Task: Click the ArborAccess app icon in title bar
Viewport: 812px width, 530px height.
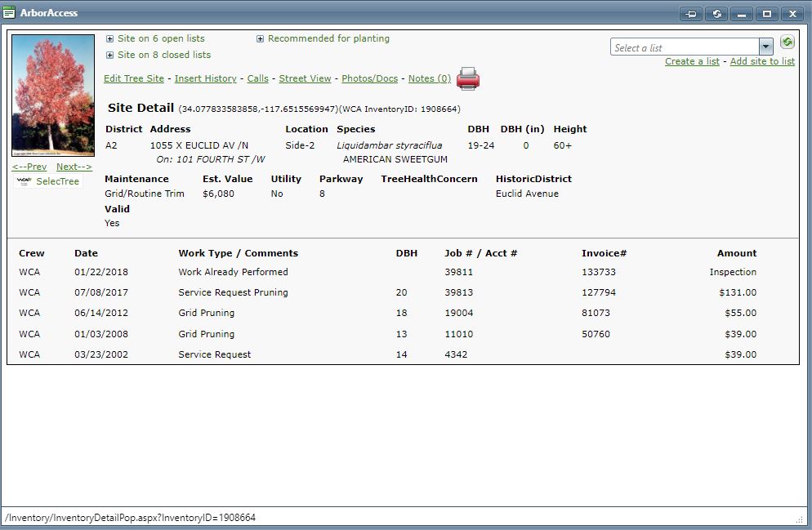Action: point(9,12)
